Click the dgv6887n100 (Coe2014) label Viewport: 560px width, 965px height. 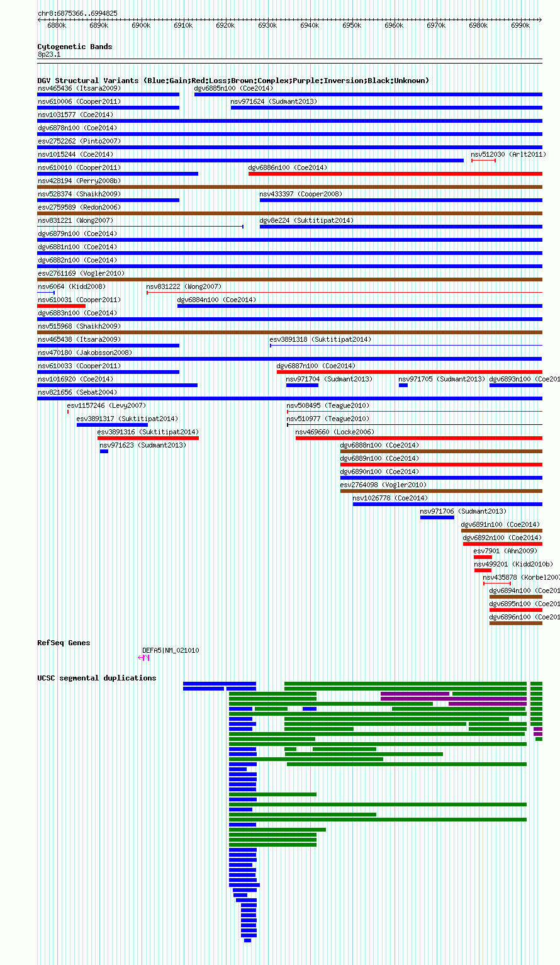point(316,366)
